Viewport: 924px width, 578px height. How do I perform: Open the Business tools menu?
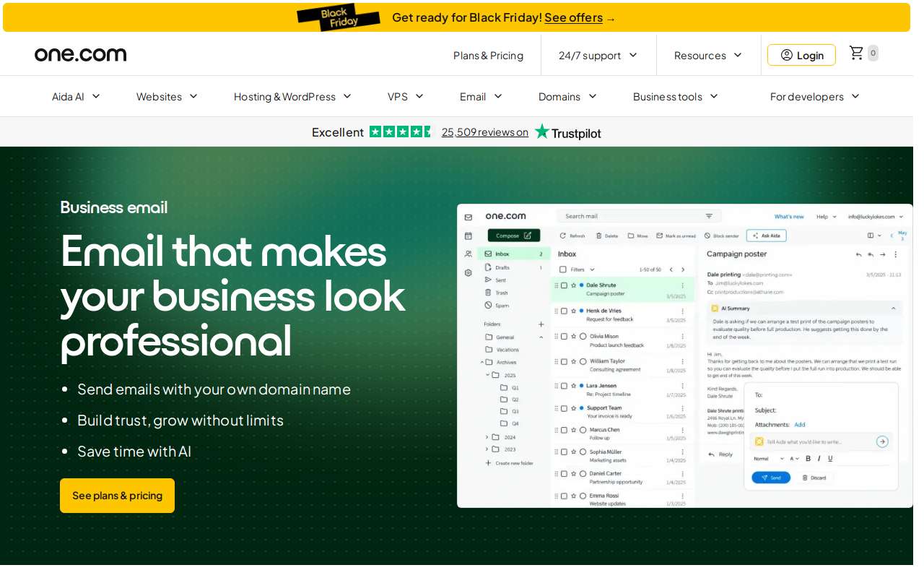[676, 97]
